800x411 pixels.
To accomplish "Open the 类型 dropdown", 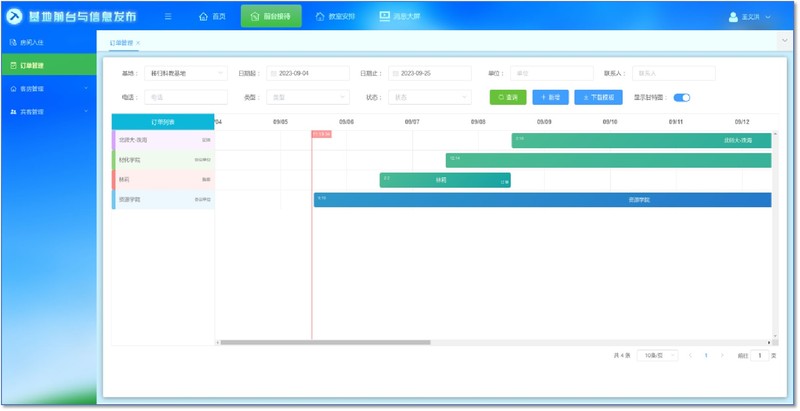I will 308,97.
